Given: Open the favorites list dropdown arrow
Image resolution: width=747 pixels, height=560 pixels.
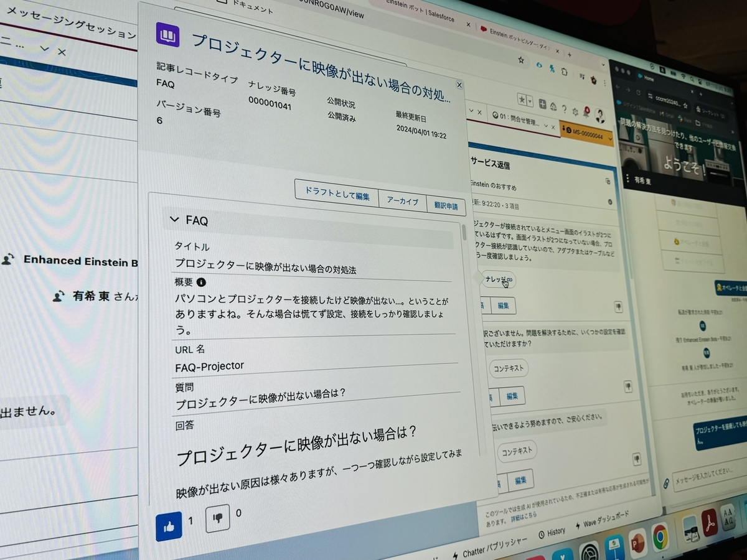Looking at the screenshot, I should [530, 101].
